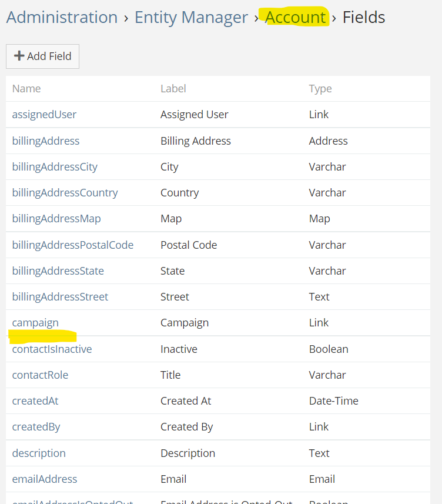Image resolution: width=442 pixels, height=504 pixels.
Task: Click the description field name
Action: [39, 453]
